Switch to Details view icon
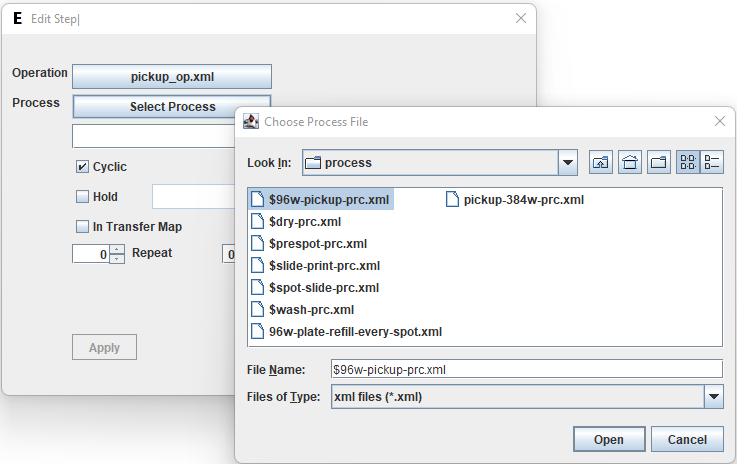 (712, 163)
